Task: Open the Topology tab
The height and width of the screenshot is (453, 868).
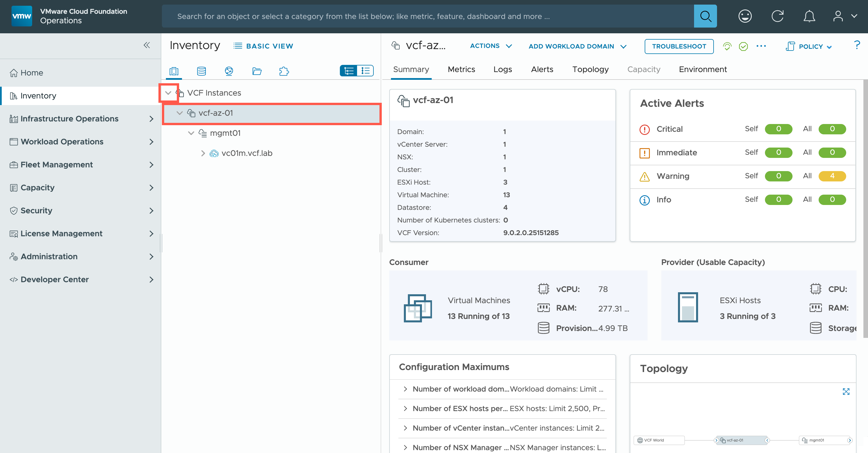Action: pos(590,69)
